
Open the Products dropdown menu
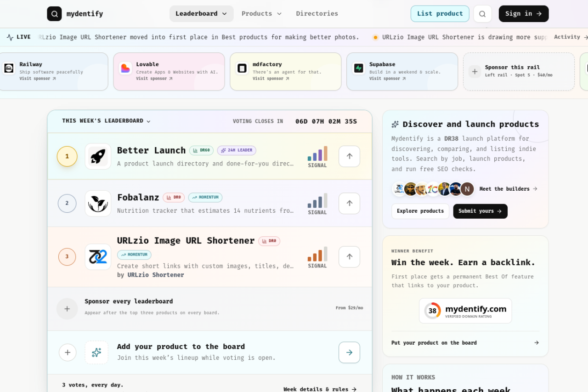click(262, 14)
